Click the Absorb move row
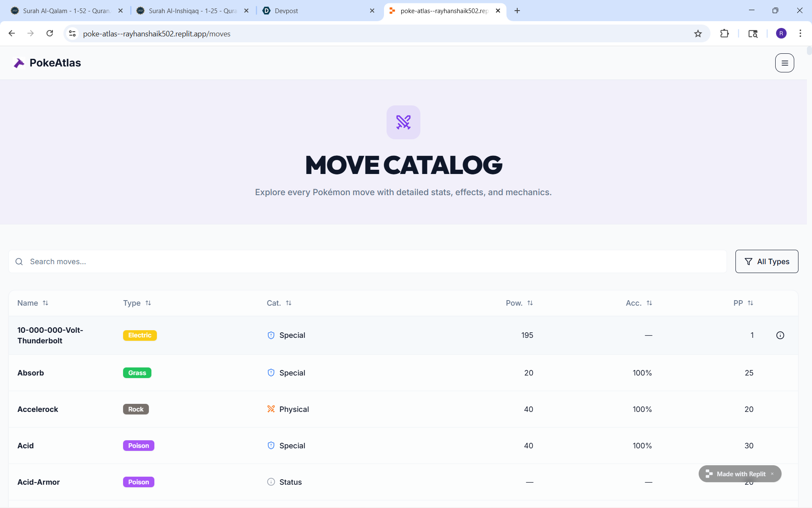Image resolution: width=812 pixels, height=508 pixels. [x=30, y=373]
